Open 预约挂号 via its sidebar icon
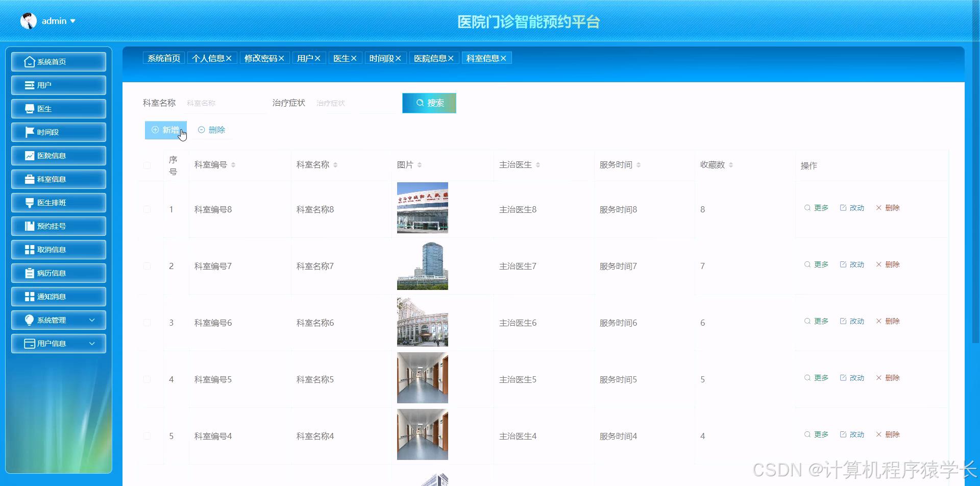980x486 pixels. tap(29, 226)
